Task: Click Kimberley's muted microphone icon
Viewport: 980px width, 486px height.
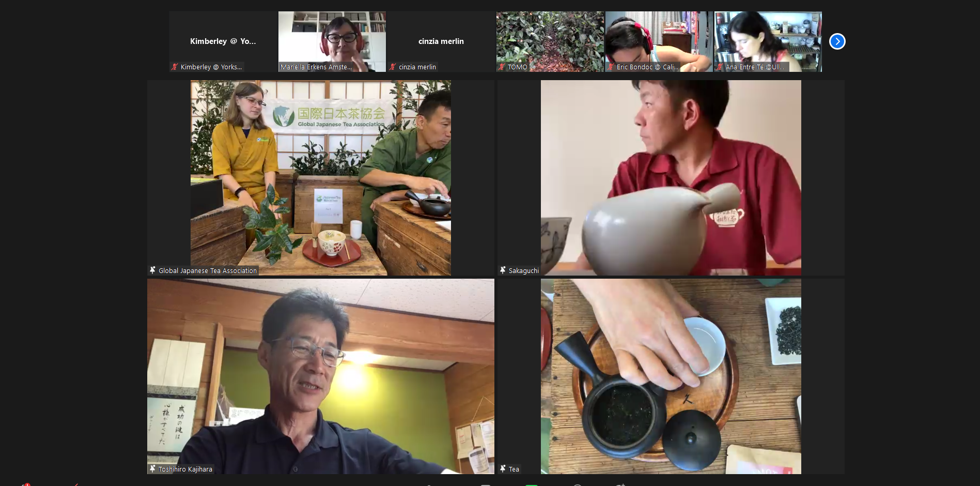Action: (175, 67)
